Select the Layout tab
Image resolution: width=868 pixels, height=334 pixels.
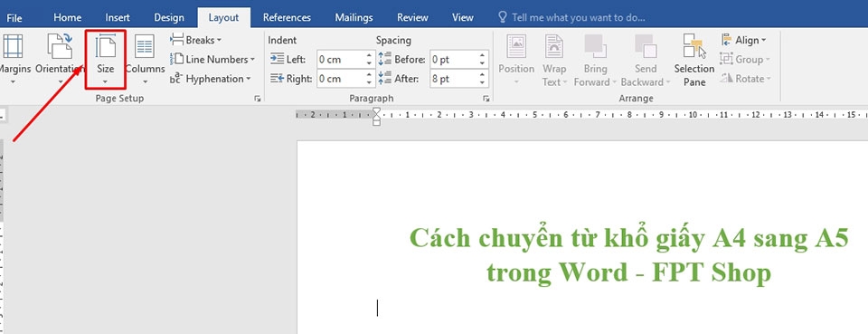(223, 18)
